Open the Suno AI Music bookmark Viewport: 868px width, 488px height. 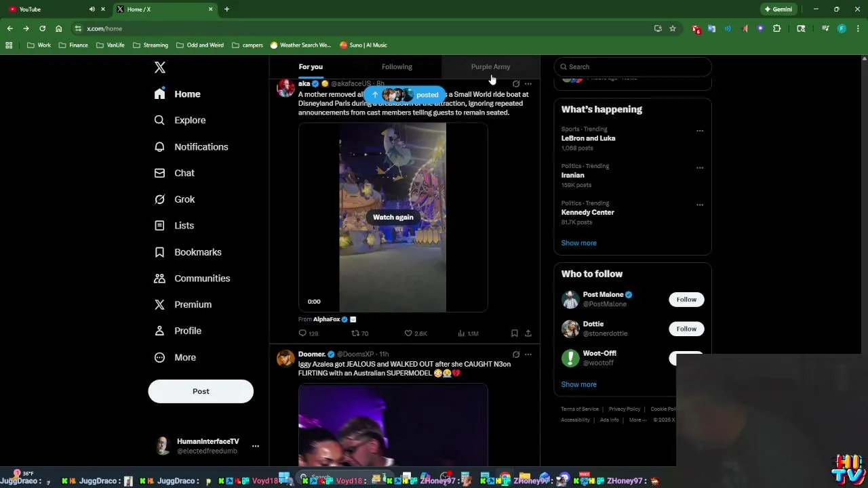click(x=363, y=45)
